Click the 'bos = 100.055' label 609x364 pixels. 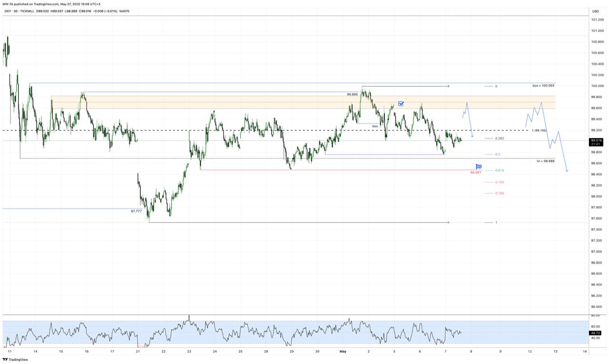[543, 85]
